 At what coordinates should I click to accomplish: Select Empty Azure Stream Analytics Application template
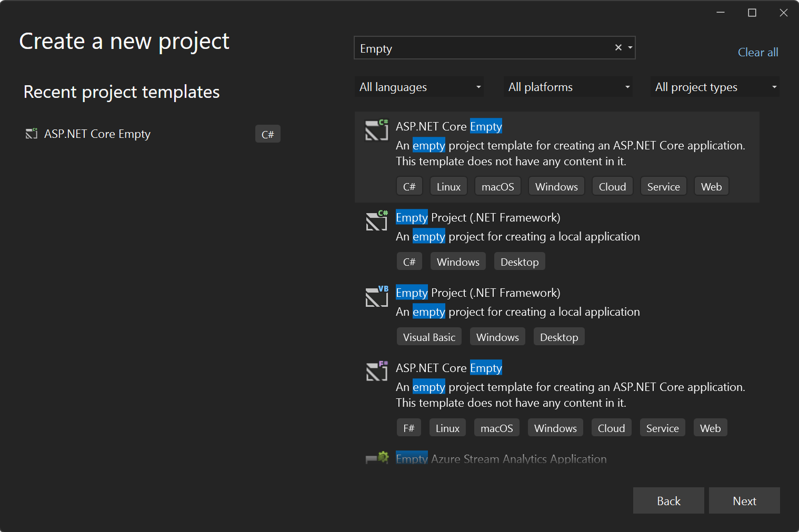501,458
